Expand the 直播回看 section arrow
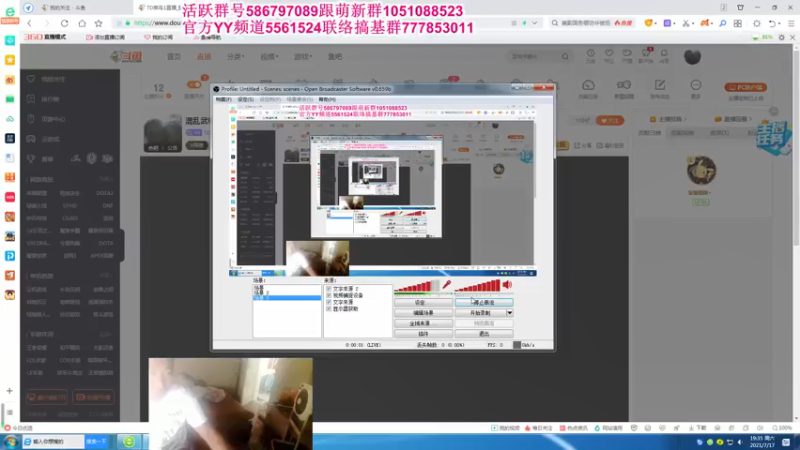Screen dimensions: 800x450 (751, 119)
